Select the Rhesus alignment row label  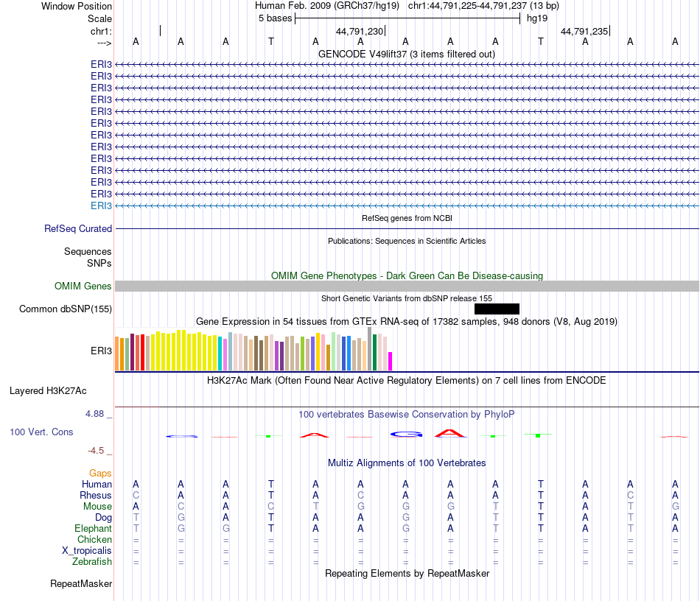click(96, 495)
